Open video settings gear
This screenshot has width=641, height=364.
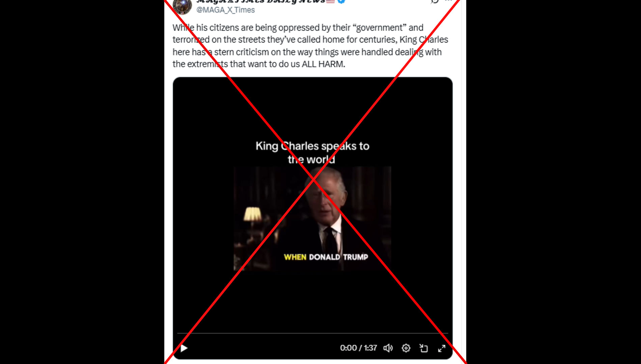tap(406, 348)
